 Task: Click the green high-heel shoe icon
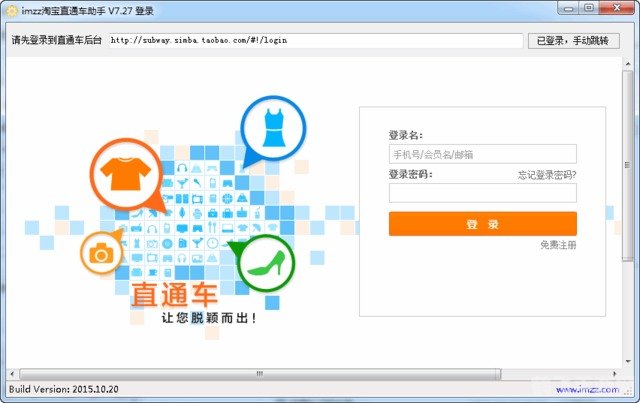point(265,263)
